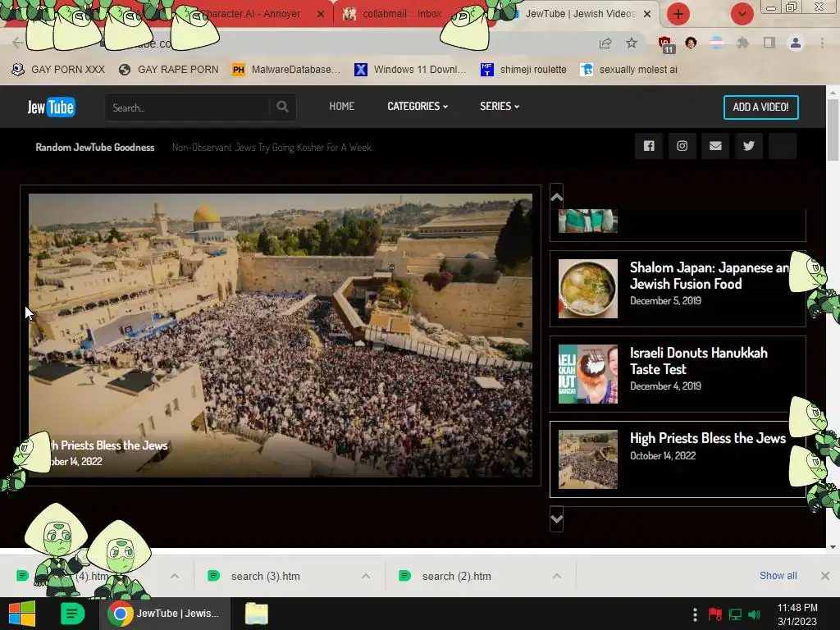Close the JewTube tab
Image resolution: width=840 pixels, height=630 pixels.
(x=647, y=14)
